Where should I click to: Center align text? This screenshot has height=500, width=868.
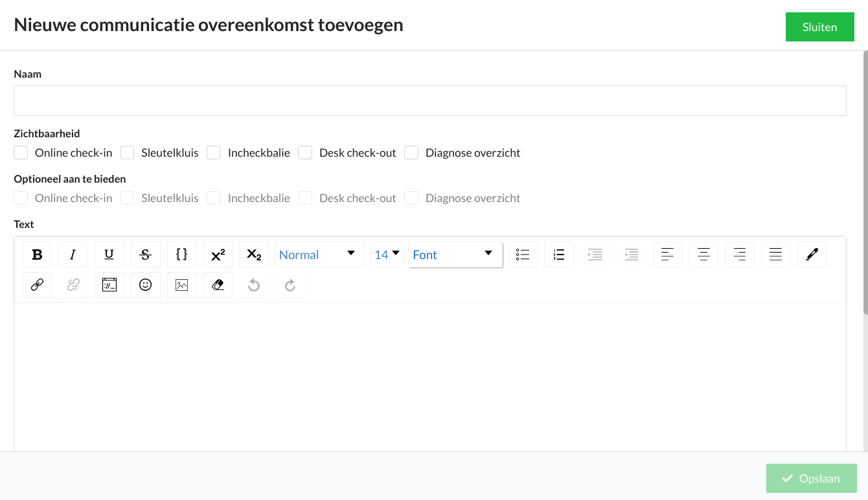pos(704,255)
